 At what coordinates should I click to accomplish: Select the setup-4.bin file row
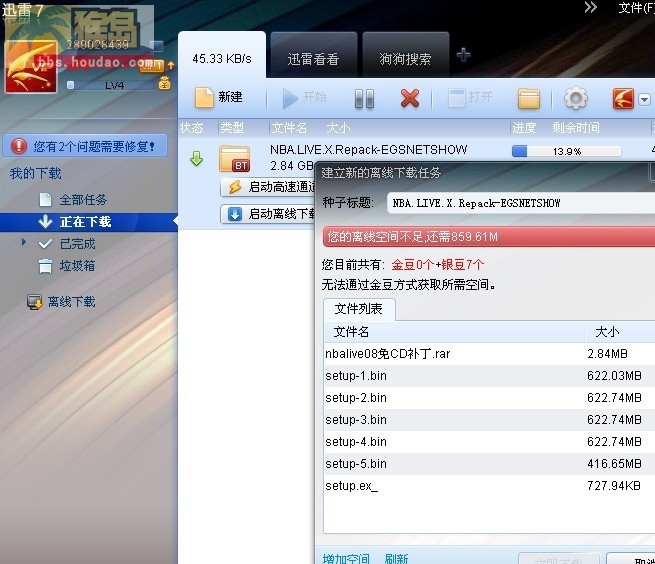coord(489,442)
